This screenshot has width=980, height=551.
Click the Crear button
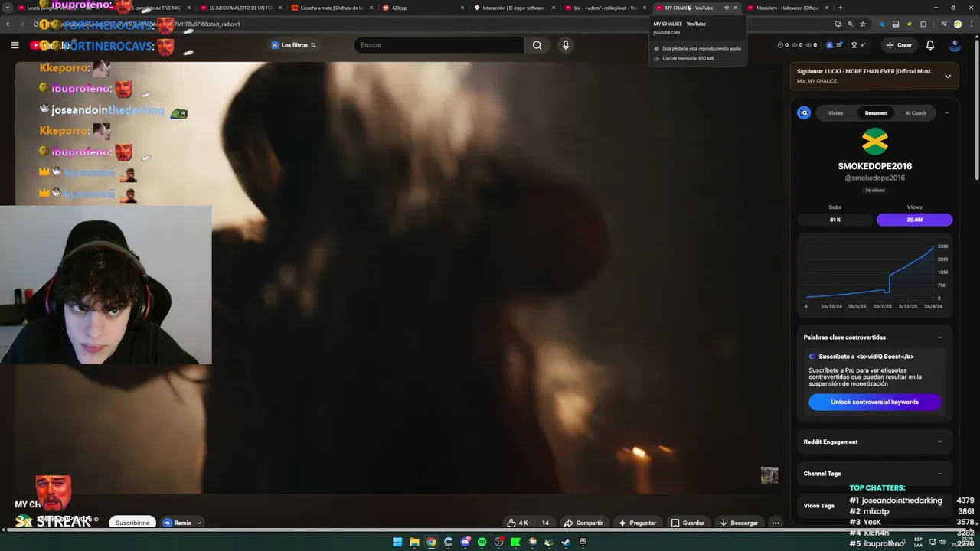click(x=899, y=45)
